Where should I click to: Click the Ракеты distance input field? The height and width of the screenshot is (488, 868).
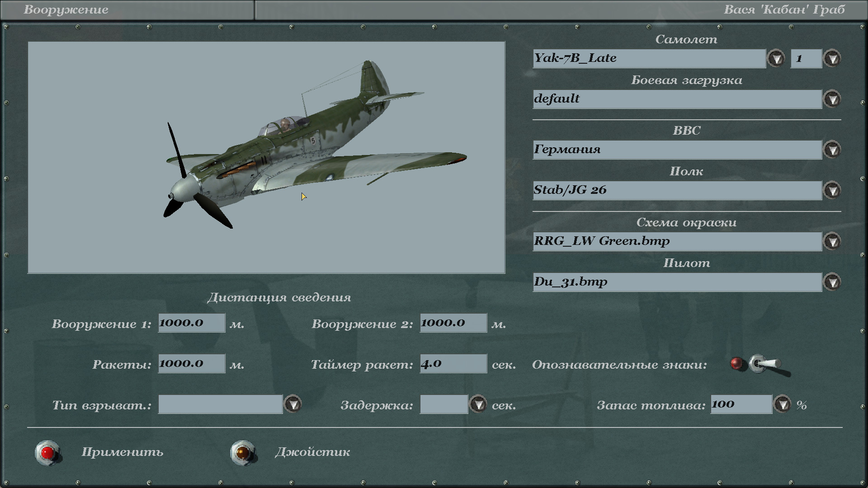point(191,363)
